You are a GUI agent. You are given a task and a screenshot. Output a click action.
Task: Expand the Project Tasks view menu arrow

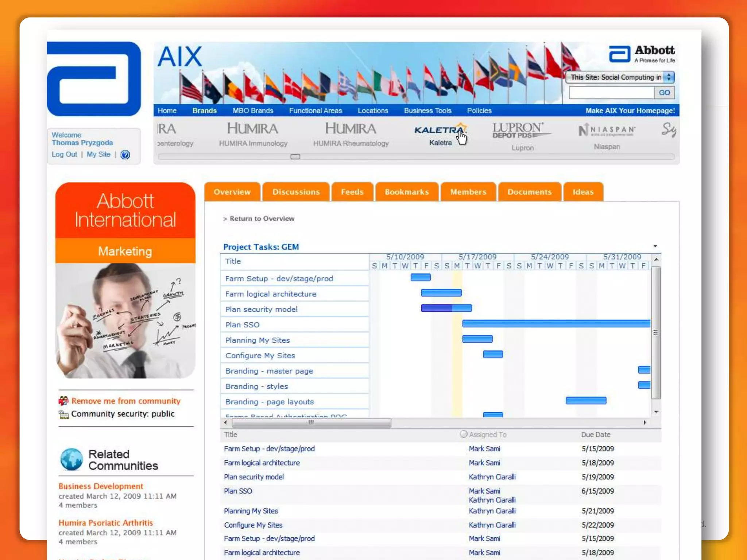pyautogui.click(x=655, y=246)
